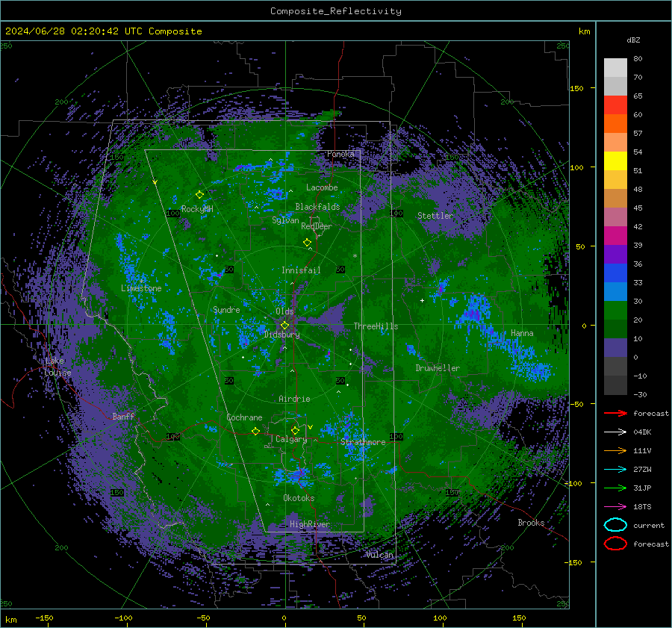Click the -50 tick label on right axis
The width and height of the screenshot is (672, 628).
(x=578, y=404)
